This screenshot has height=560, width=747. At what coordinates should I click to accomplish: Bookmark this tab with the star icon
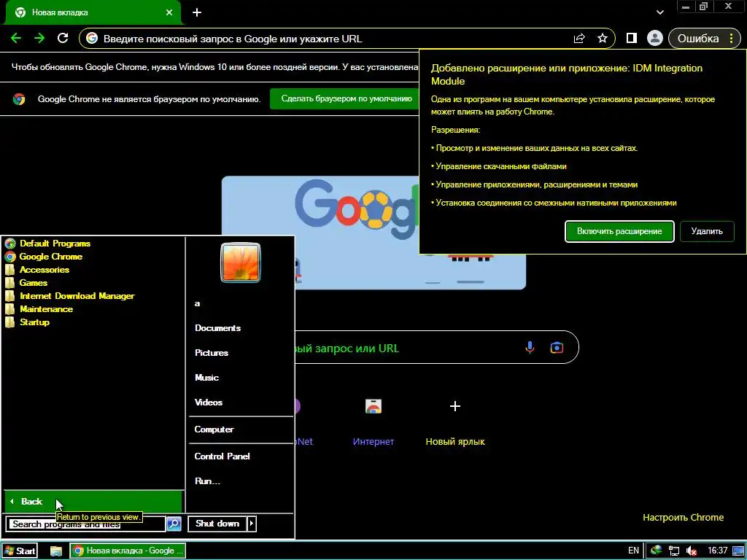[x=602, y=39]
